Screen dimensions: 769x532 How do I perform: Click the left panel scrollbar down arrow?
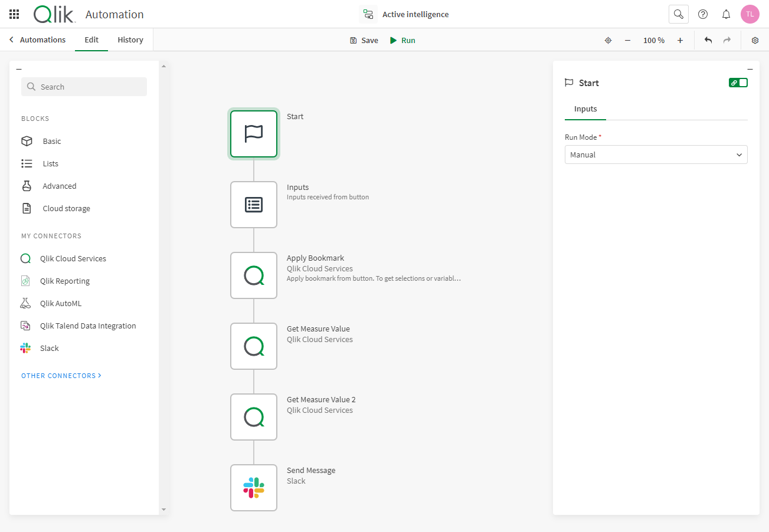pyautogui.click(x=164, y=510)
